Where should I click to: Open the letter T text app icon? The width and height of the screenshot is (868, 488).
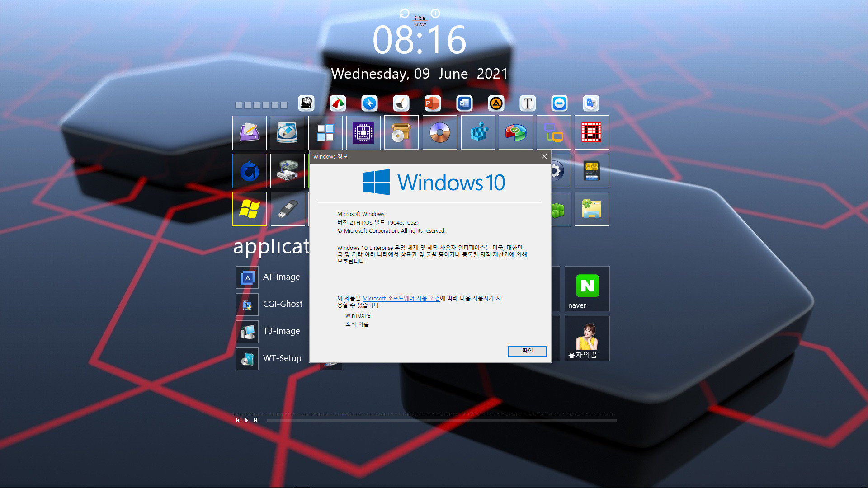click(x=528, y=103)
